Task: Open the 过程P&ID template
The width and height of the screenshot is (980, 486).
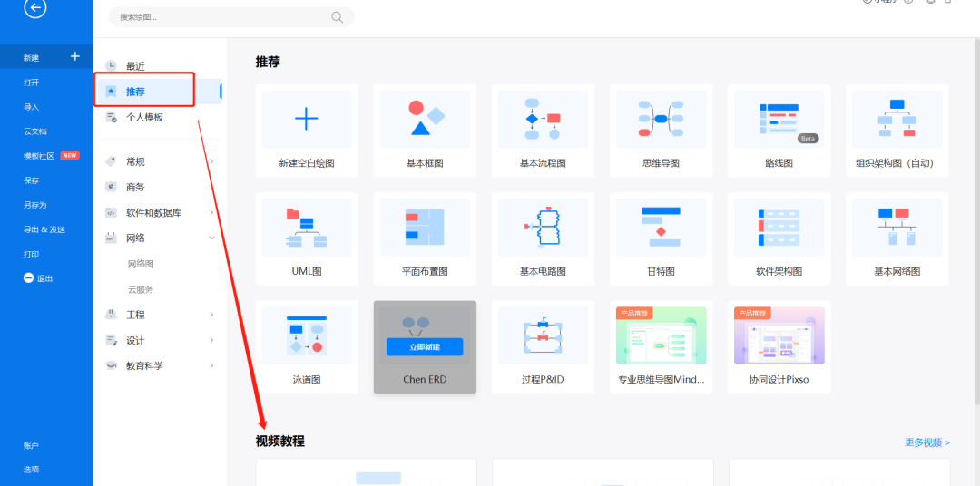Action: coord(543,347)
